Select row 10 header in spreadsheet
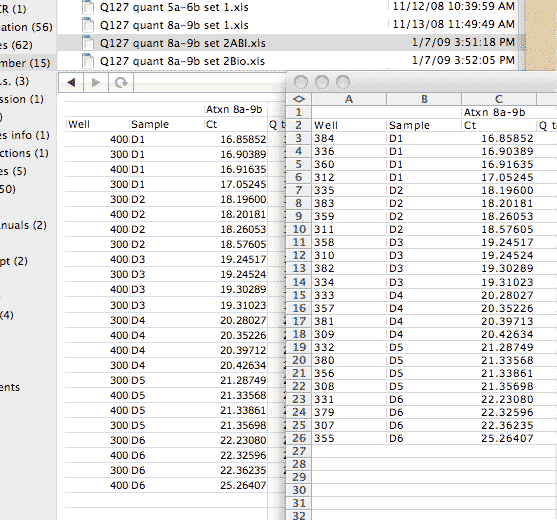557x520 pixels. coord(299,229)
